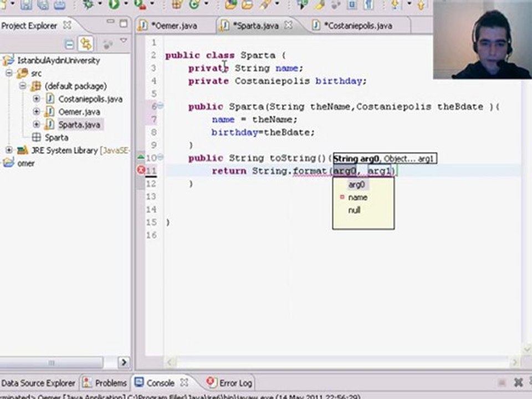Toggle Link with Editor in Project Explorer

85,44
